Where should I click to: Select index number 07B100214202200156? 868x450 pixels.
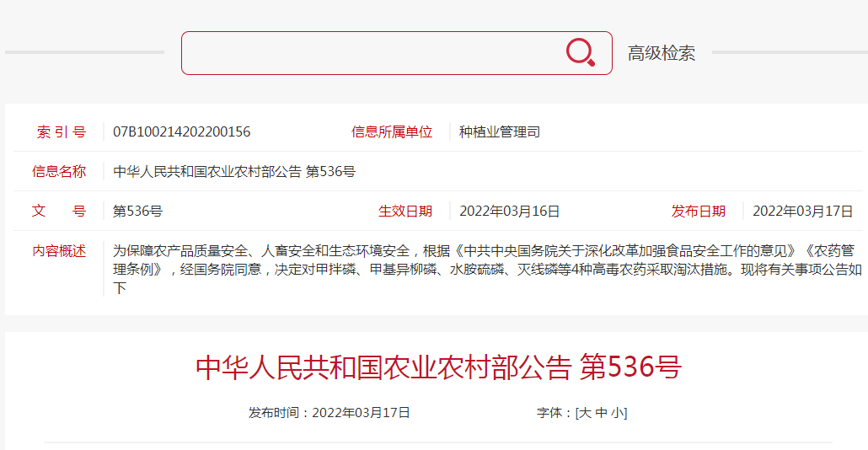click(181, 131)
